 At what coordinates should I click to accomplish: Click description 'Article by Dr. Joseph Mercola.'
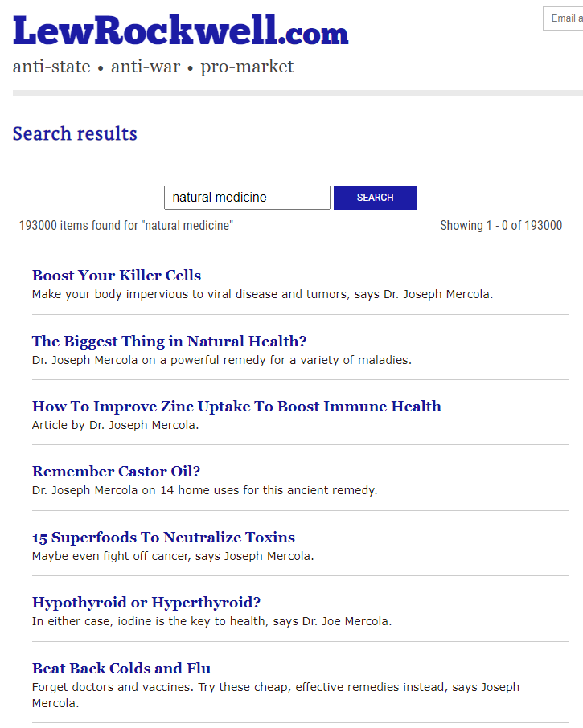[x=115, y=425]
